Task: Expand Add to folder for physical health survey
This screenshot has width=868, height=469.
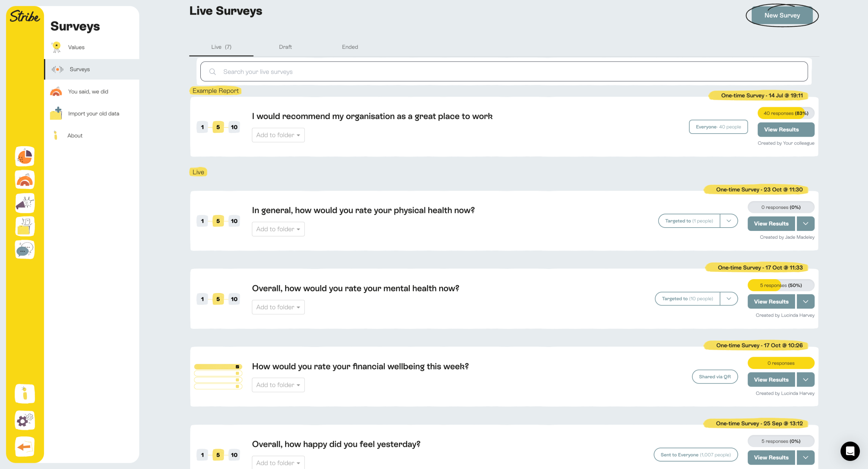Action: coord(278,229)
